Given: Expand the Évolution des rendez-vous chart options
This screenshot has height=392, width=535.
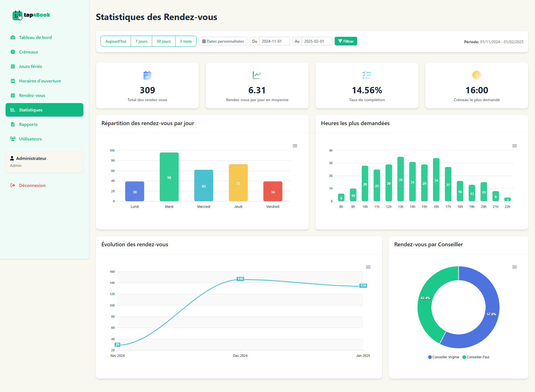Looking at the screenshot, I should click(368, 267).
